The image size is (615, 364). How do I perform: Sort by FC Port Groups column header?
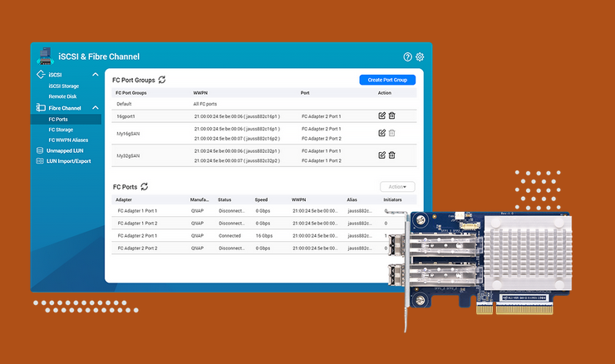click(x=131, y=93)
